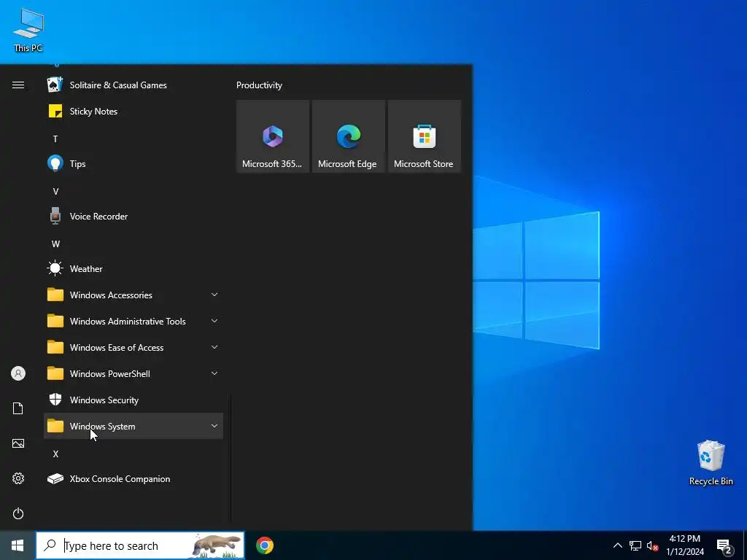Screen dimensions: 747x560
Task: Open Solitaire & Casual Games app
Action: tap(133, 85)
